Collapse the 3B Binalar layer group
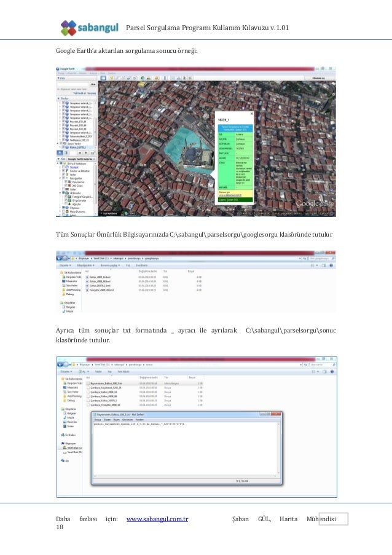The image size is (392, 555). pyautogui.click(x=60, y=193)
